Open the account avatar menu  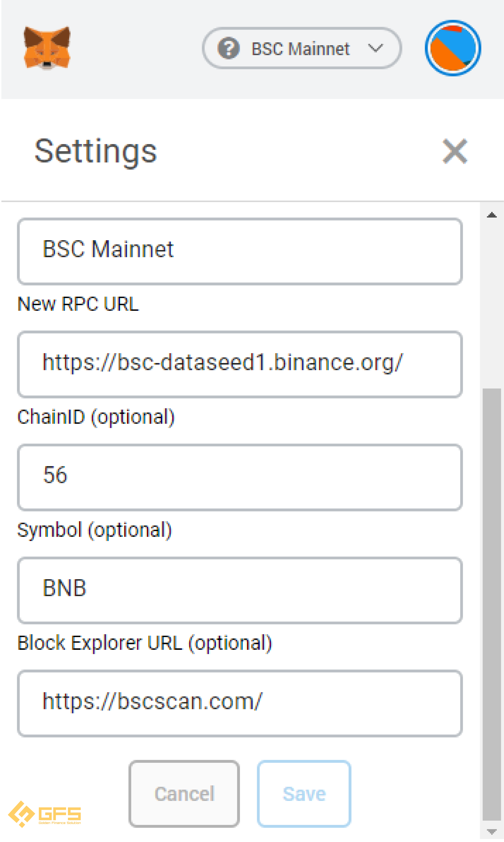point(453,48)
